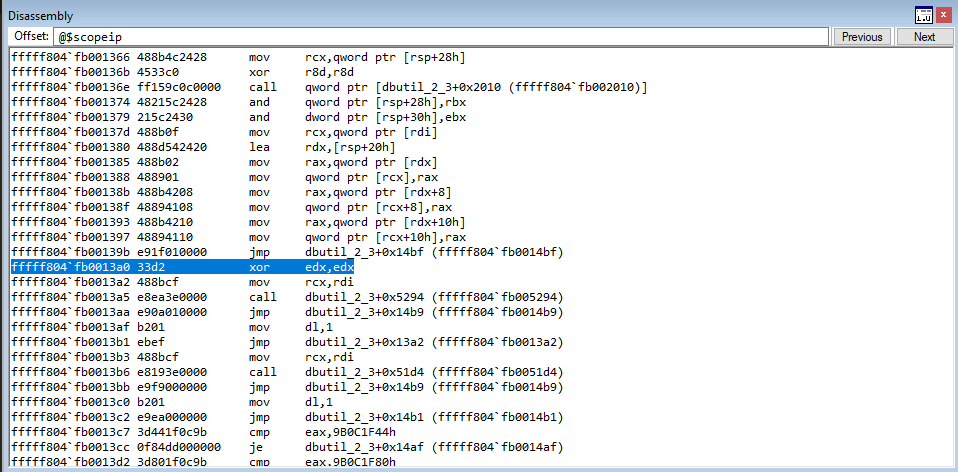This screenshot has width=958, height=472.
Task: Close the Disassembly window
Action: (x=943, y=15)
